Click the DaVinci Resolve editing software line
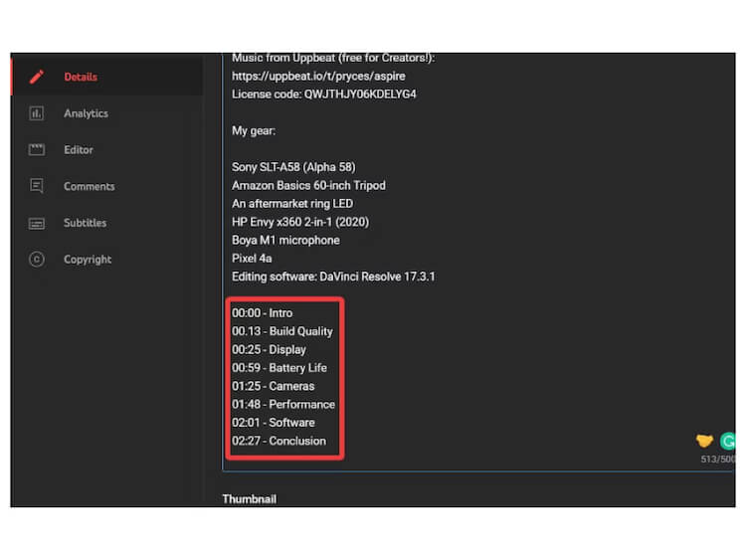Image resolution: width=746 pixels, height=560 pixels. click(333, 277)
